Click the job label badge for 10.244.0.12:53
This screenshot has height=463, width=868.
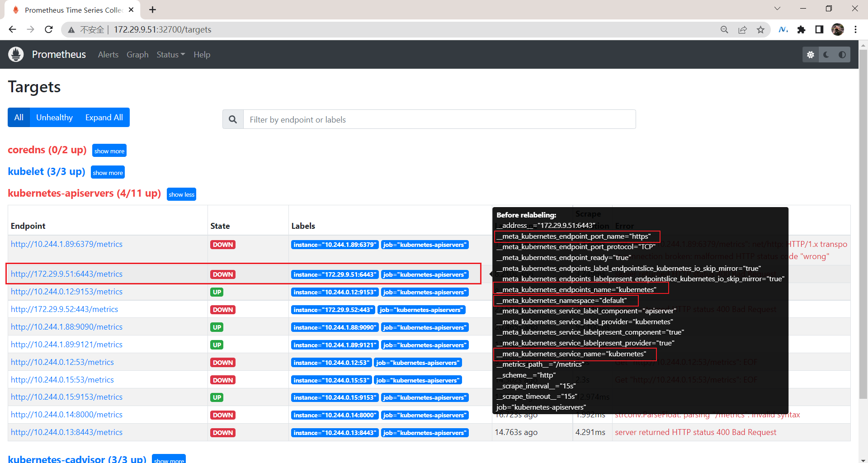pos(417,363)
